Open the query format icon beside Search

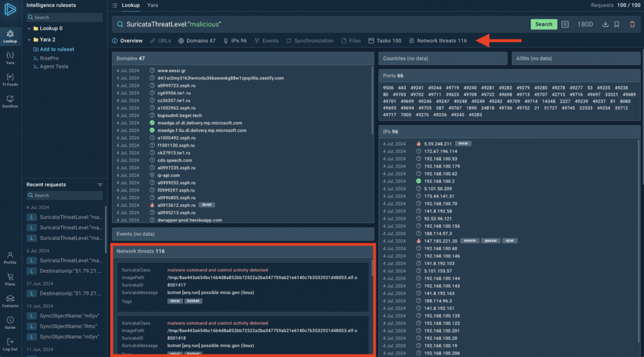(565, 25)
